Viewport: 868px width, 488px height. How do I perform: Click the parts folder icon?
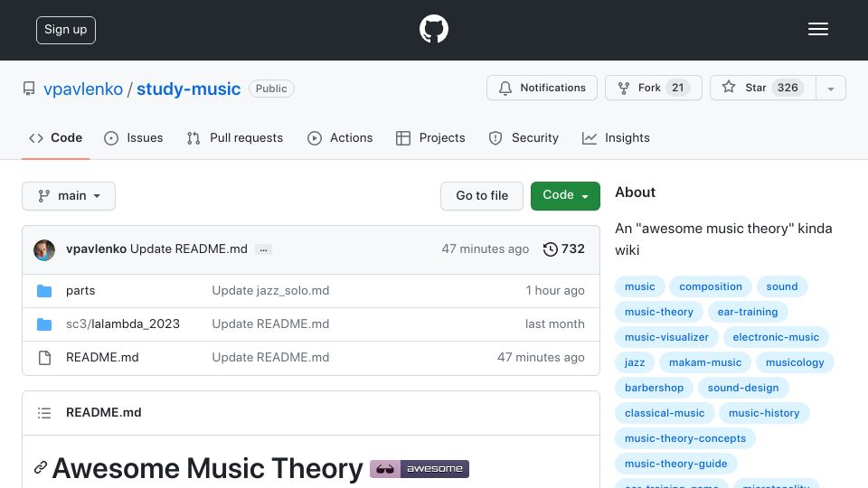tap(44, 291)
